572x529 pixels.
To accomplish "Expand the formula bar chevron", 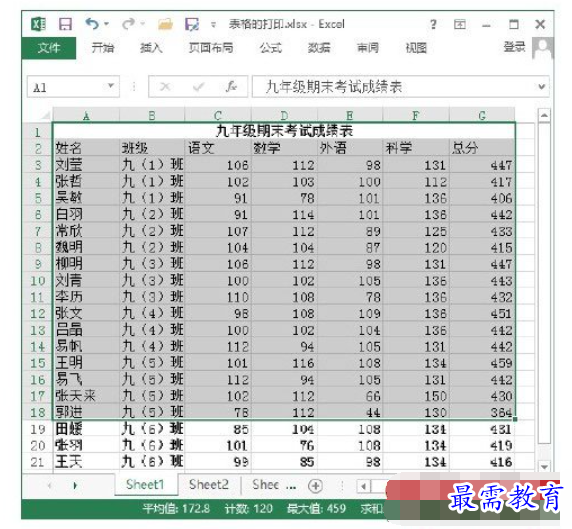I will coord(542,87).
